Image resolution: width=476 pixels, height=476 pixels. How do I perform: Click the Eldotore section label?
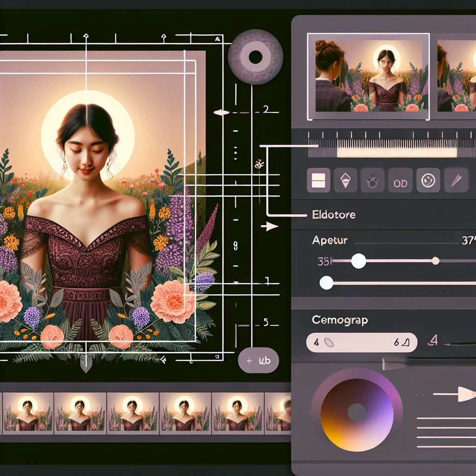pos(334,215)
